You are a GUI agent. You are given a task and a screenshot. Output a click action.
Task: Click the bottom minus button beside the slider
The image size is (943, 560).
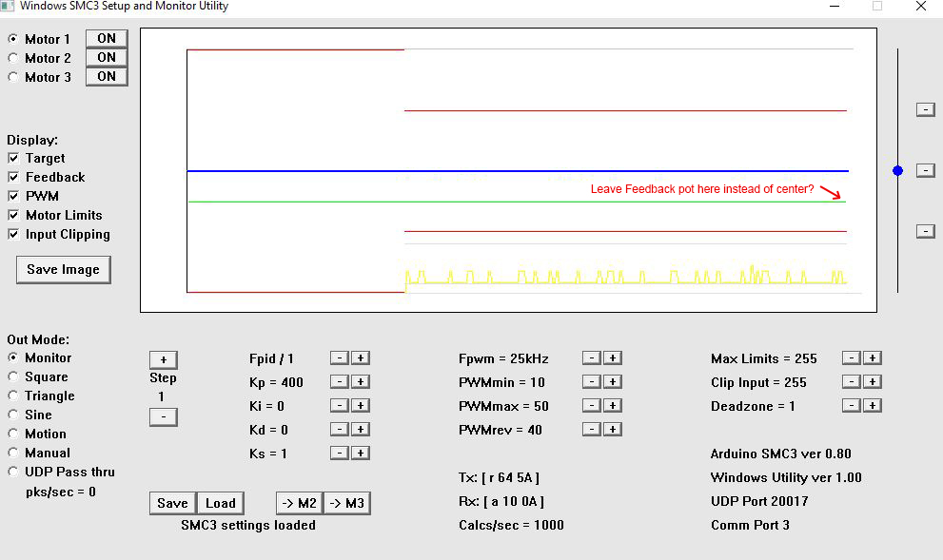point(925,231)
